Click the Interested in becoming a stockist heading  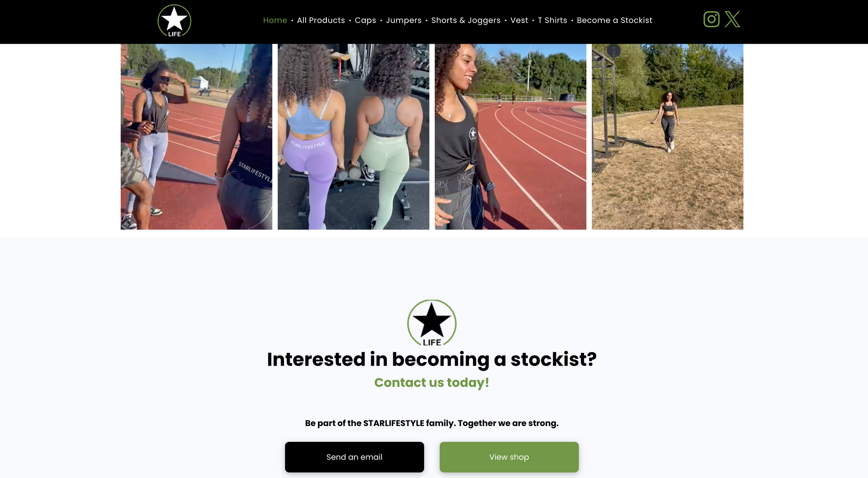coord(432,360)
